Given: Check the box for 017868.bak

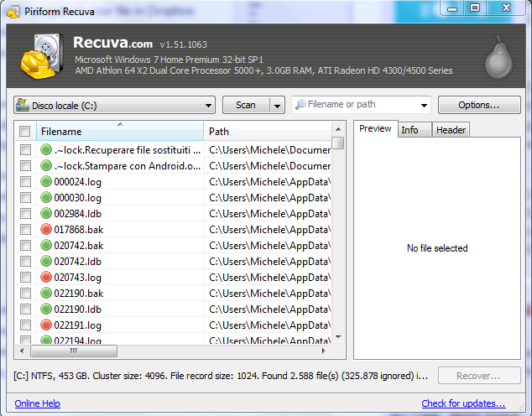Looking at the screenshot, I should point(25,229).
